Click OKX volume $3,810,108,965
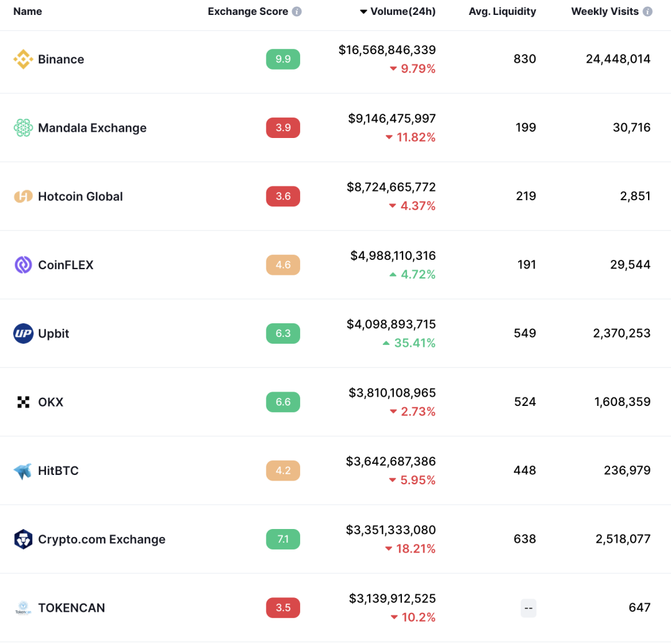This screenshot has height=644, width=671. (392, 393)
